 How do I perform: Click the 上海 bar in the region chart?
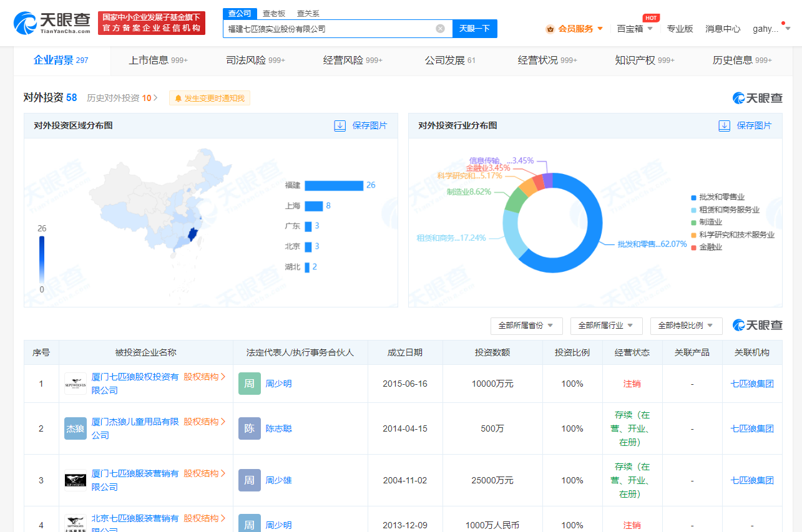click(313, 206)
